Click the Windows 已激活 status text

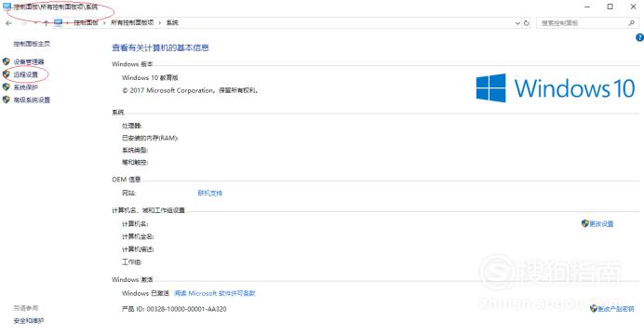145,293
